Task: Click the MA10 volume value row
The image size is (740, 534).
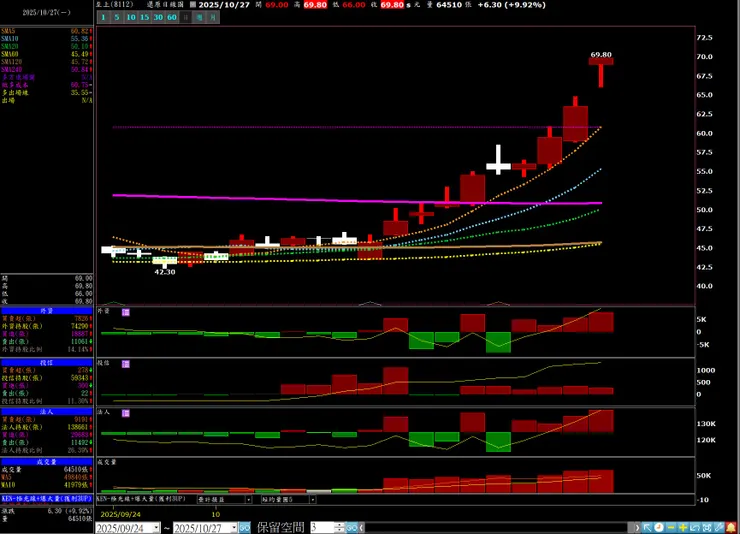Action: pyautogui.click(x=46, y=484)
